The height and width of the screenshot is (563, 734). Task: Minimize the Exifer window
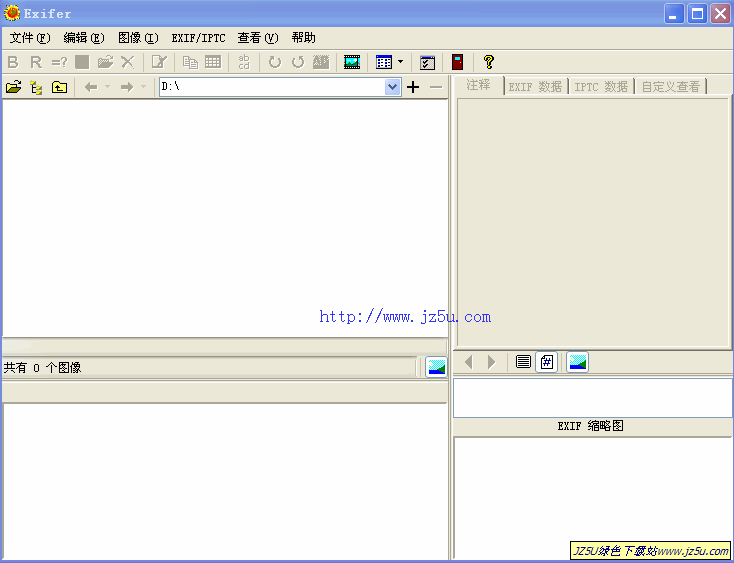tap(674, 14)
